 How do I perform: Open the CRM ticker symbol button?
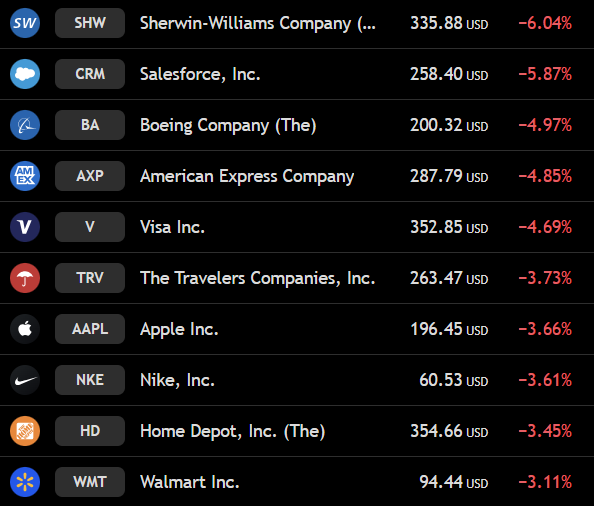[90, 74]
